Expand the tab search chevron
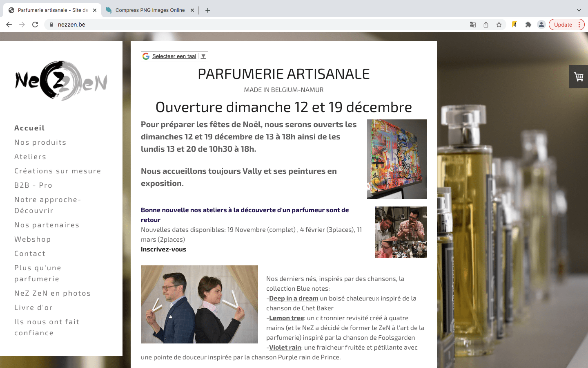Screen dimensions: 588x368 pyautogui.click(x=579, y=10)
